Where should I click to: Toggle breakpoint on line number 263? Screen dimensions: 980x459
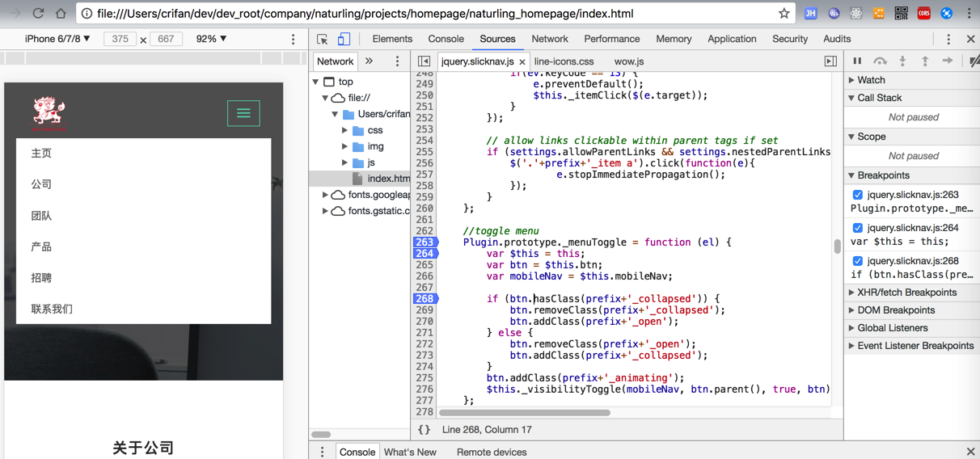425,242
